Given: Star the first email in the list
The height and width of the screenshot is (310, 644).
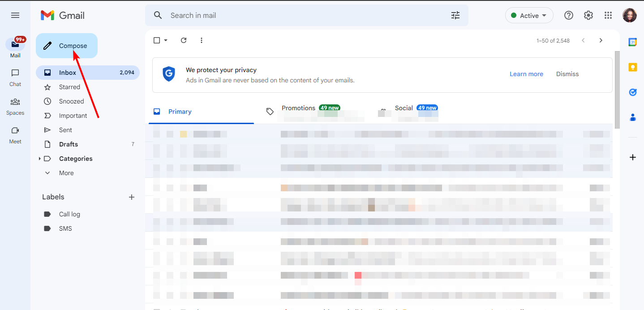Looking at the screenshot, I should pos(169,133).
